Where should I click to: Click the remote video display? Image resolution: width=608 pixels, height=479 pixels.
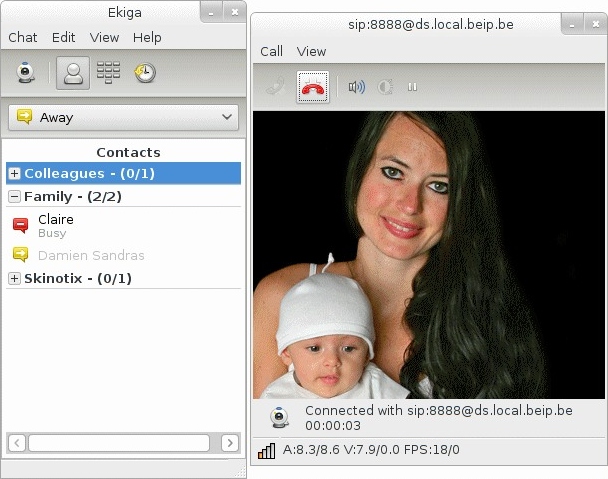pos(429,255)
